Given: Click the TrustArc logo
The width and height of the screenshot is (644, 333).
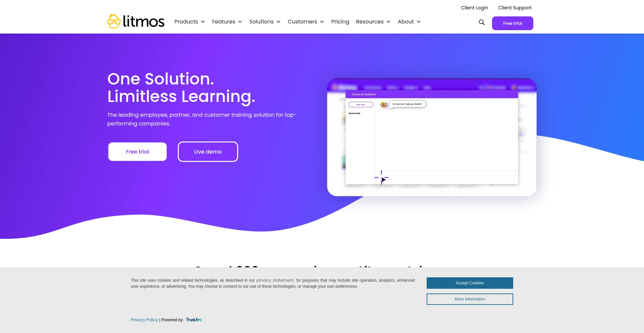Looking at the screenshot, I should [x=194, y=320].
